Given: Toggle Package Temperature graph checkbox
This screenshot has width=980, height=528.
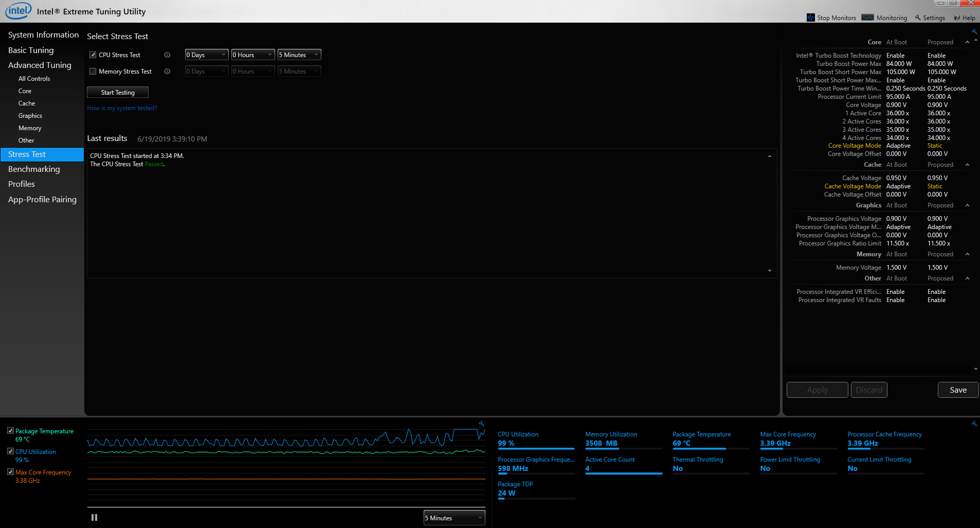Looking at the screenshot, I should coord(10,430).
